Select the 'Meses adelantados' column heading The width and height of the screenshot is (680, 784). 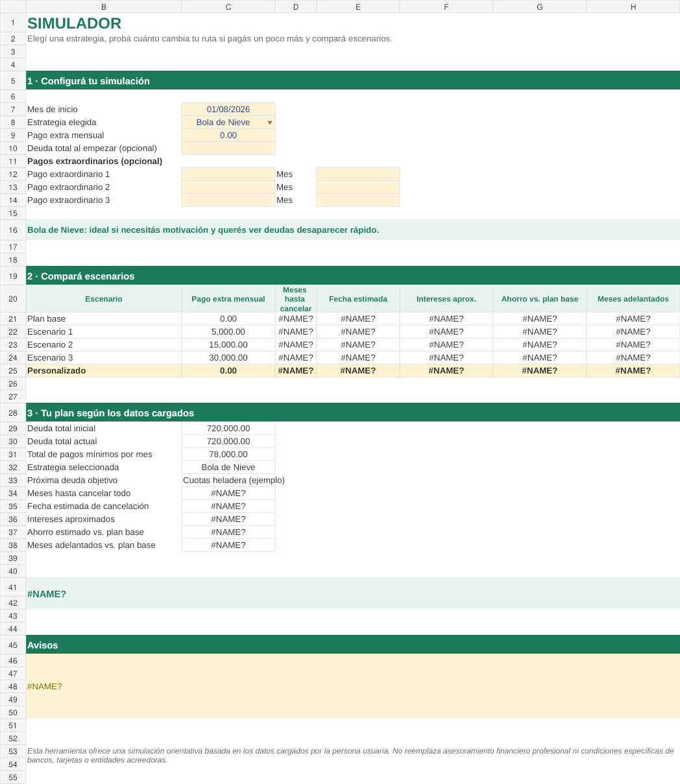[633, 299]
